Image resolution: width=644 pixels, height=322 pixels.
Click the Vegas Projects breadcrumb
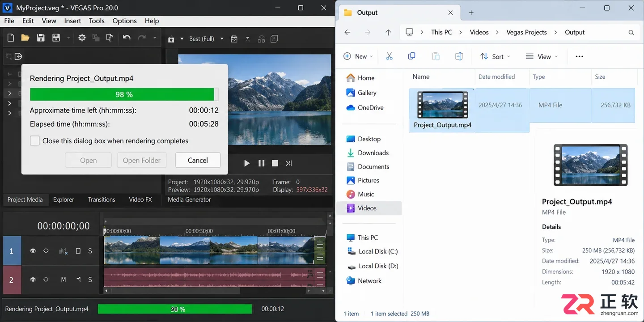pyautogui.click(x=526, y=32)
